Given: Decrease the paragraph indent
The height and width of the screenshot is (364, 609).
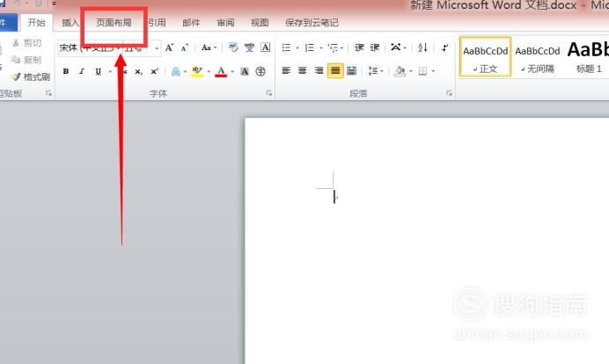Looking at the screenshot, I should pos(359,47).
